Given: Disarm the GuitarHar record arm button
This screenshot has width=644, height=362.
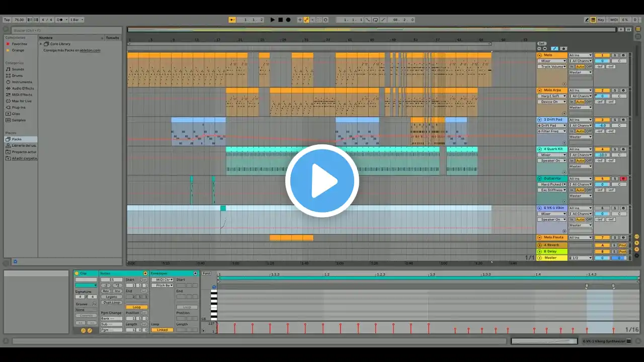Looking at the screenshot, I should [623, 178].
